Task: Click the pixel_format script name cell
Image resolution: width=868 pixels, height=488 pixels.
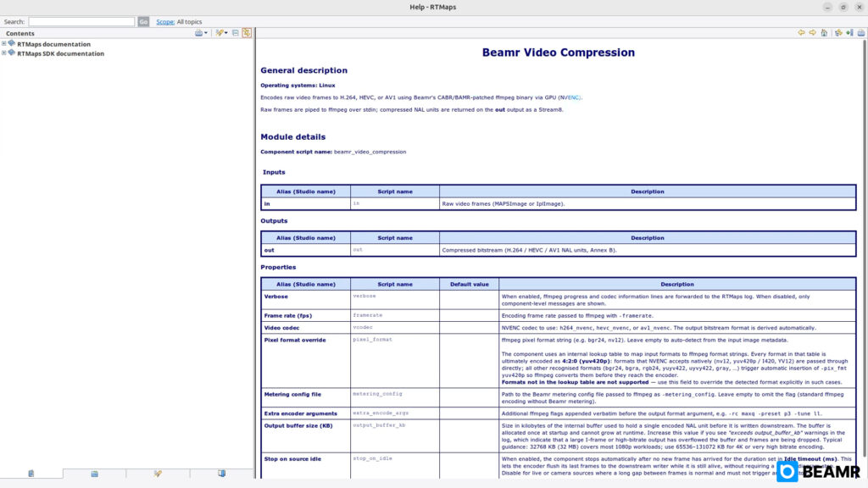Action: tap(395, 361)
